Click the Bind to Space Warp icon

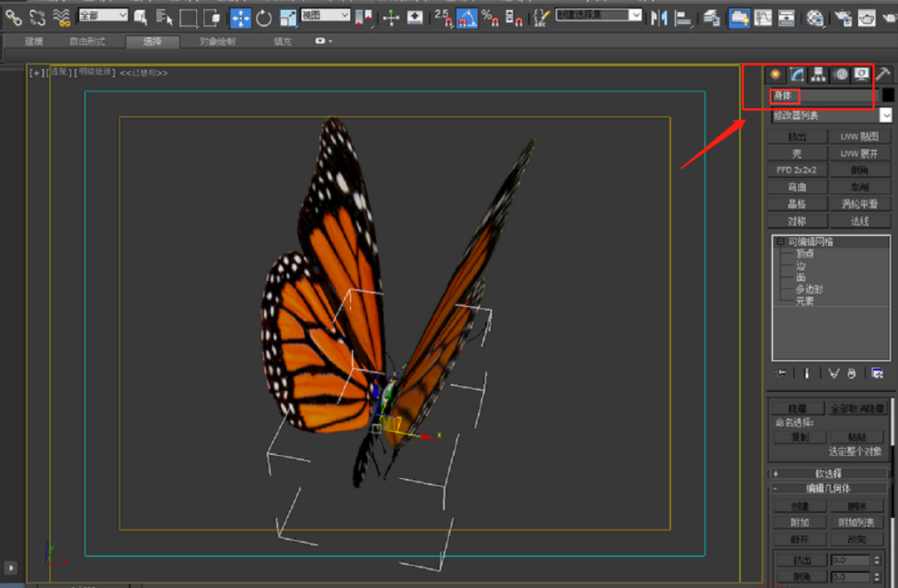pos(62,17)
